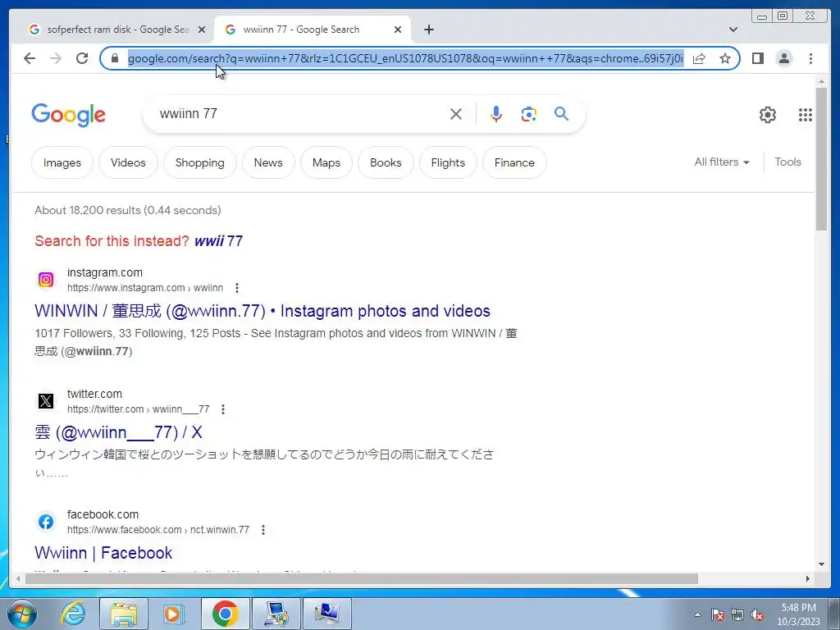Click the scroll down arrow

click(821, 564)
